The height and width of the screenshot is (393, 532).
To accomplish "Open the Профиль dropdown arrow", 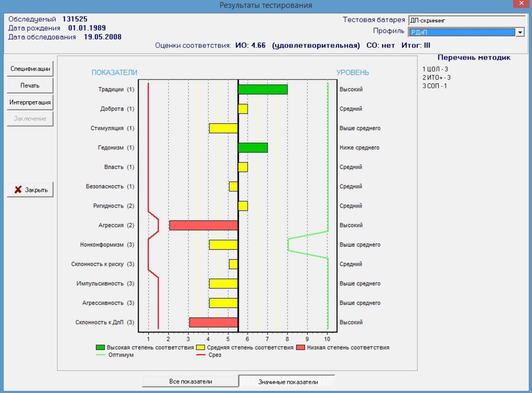I will [520, 32].
